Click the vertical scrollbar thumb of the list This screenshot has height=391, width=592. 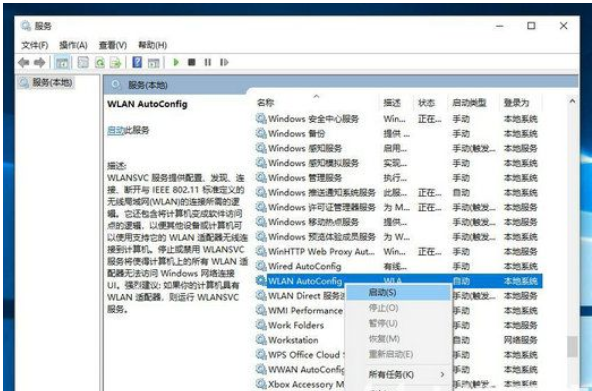(573, 346)
